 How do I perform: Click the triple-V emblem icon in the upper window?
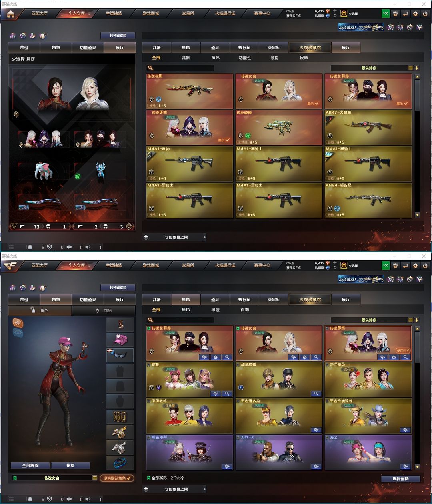point(420,27)
